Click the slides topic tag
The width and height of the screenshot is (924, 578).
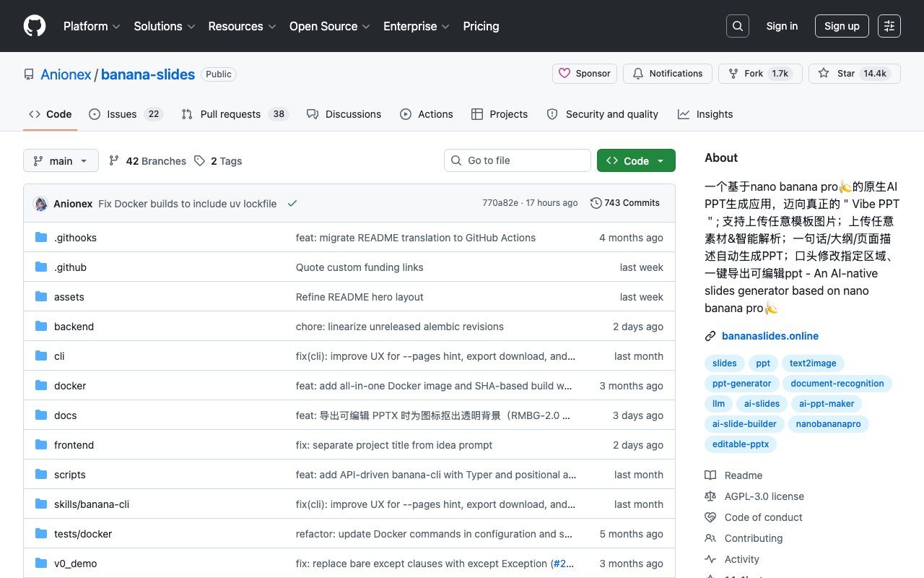point(725,363)
